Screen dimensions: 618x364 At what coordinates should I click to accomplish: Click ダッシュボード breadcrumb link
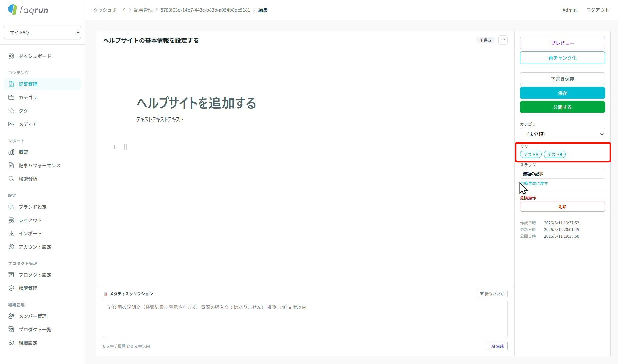pos(109,10)
